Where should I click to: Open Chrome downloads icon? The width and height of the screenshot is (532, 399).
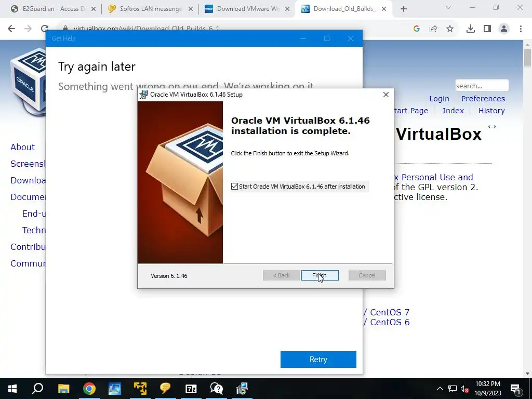[x=471, y=29]
